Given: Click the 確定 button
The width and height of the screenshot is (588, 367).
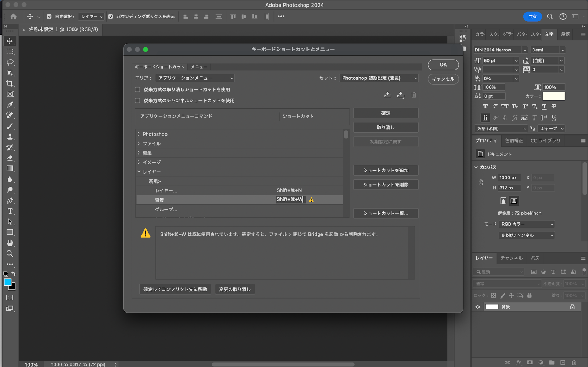Looking at the screenshot, I should tap(386, 113).
